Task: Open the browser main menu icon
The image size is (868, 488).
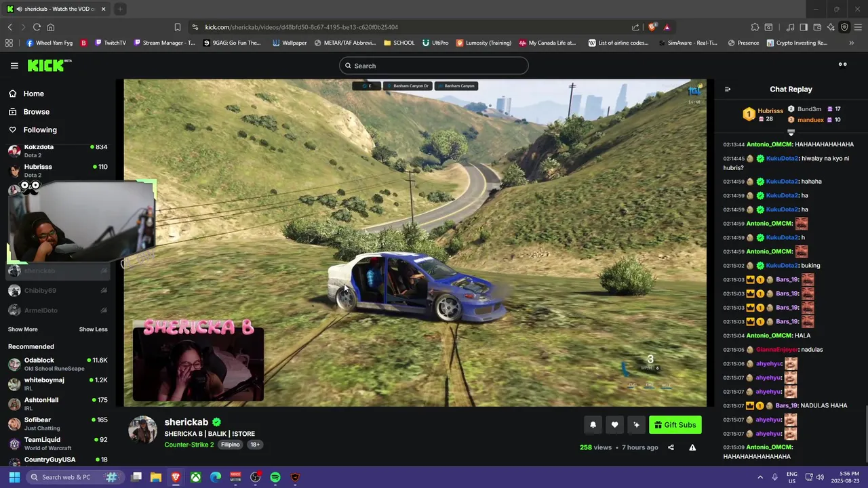Action: click(x=858, y=27)
